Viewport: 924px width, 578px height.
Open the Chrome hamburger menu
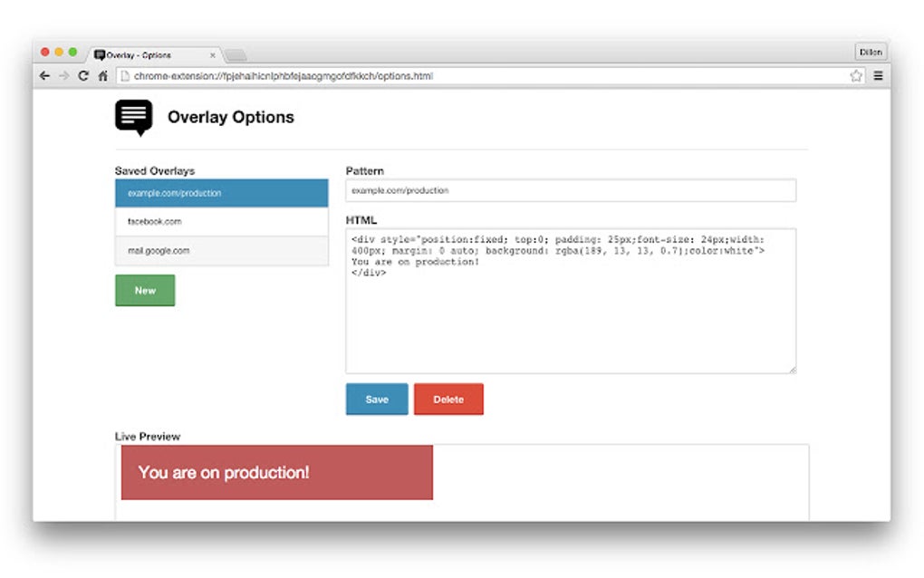pos(878,76)
